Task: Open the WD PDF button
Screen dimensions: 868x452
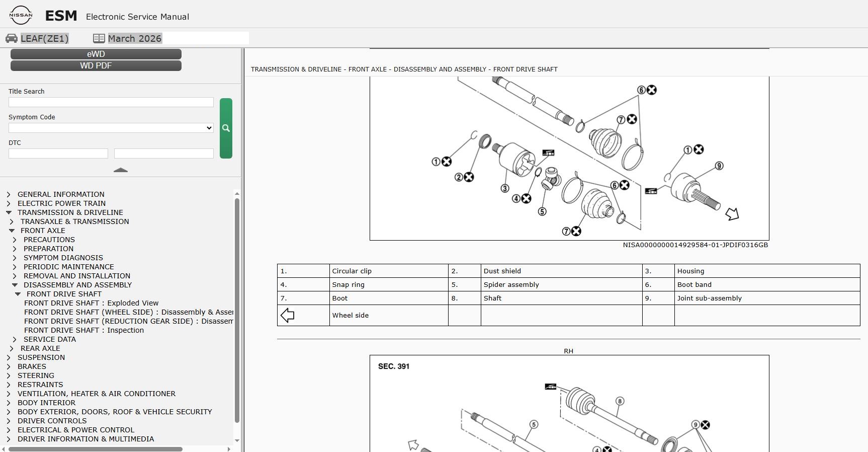Action: tap(96, 65)
